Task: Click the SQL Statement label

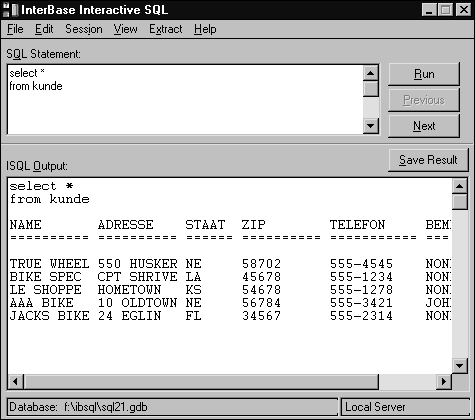Action: [43, 54]
